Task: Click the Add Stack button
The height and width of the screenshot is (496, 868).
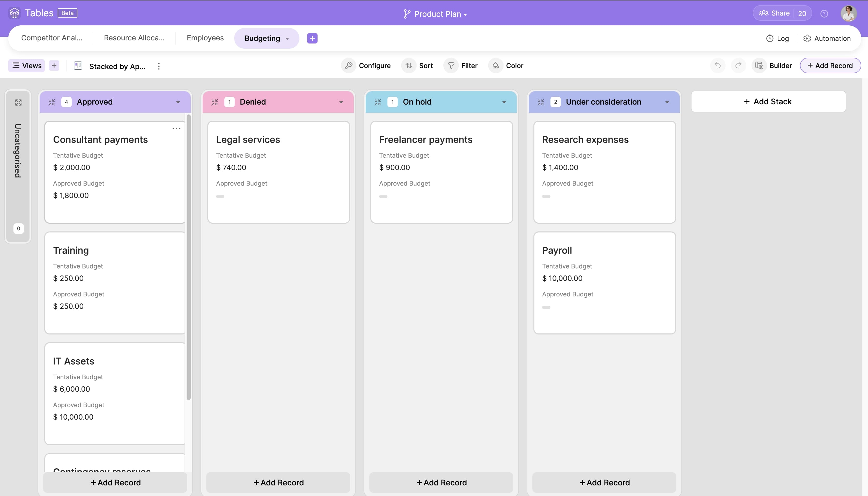Action: 768,101
